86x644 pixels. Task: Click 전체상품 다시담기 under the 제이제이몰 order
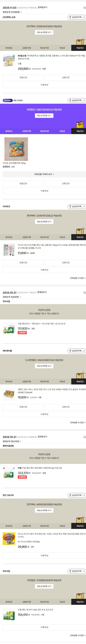(78, 422)
